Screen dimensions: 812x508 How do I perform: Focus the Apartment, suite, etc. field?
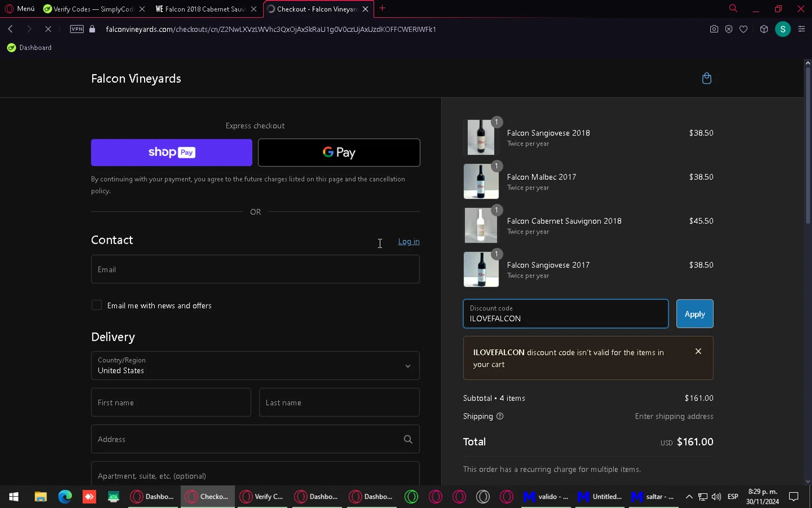pyautogui.click(x=255, y=474)
